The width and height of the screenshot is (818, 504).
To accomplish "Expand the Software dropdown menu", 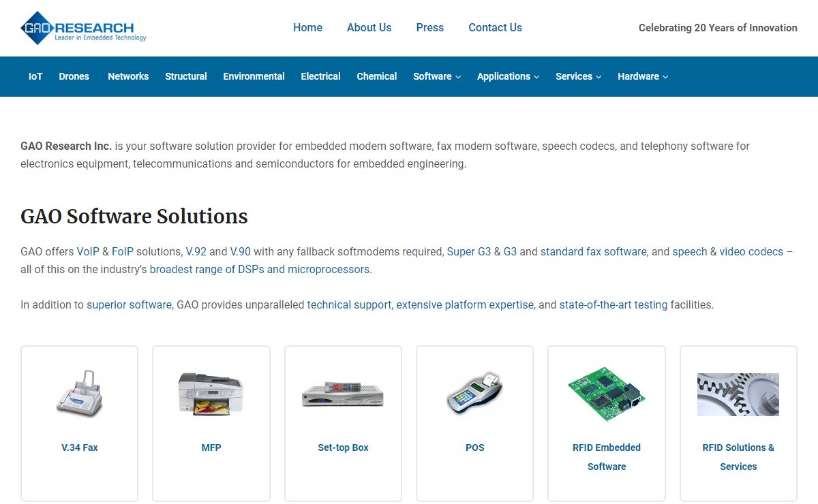I will pos(437,76).
